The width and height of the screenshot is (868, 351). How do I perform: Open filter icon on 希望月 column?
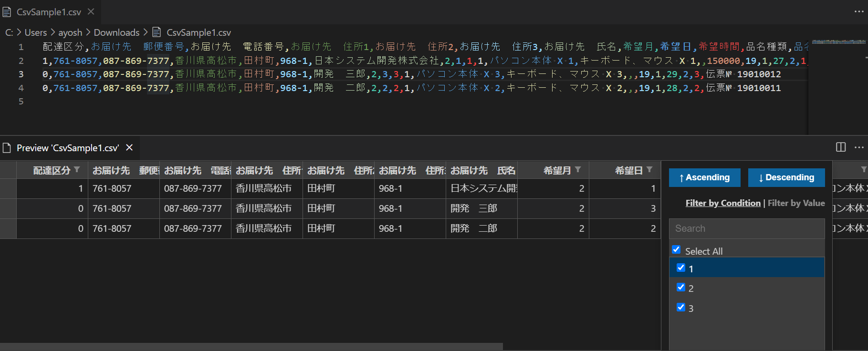tap(578, 170)
